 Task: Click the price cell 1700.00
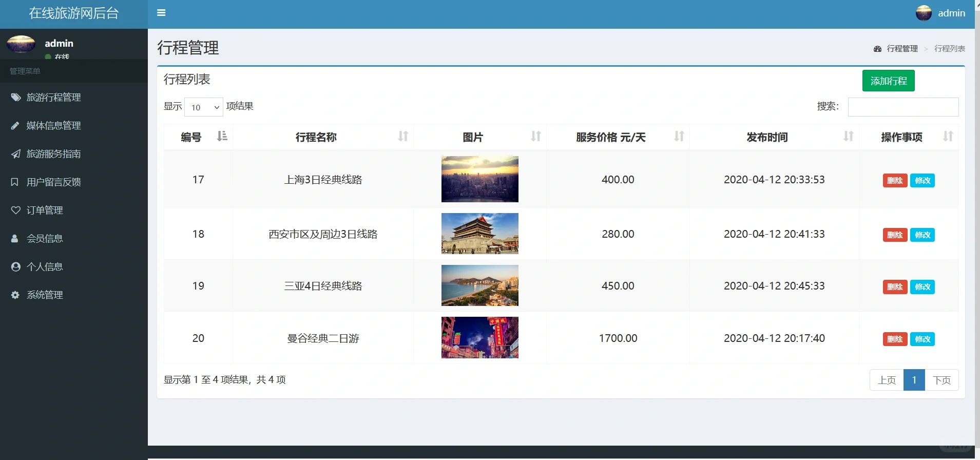click(x=618, y=338)
